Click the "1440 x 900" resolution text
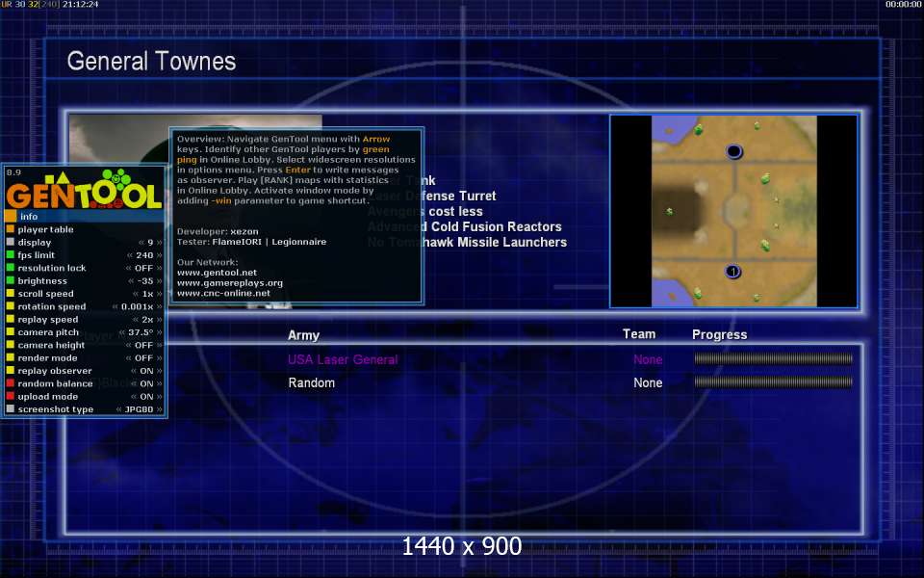Screen dimensions: 924x578 [x=462, y=547]
